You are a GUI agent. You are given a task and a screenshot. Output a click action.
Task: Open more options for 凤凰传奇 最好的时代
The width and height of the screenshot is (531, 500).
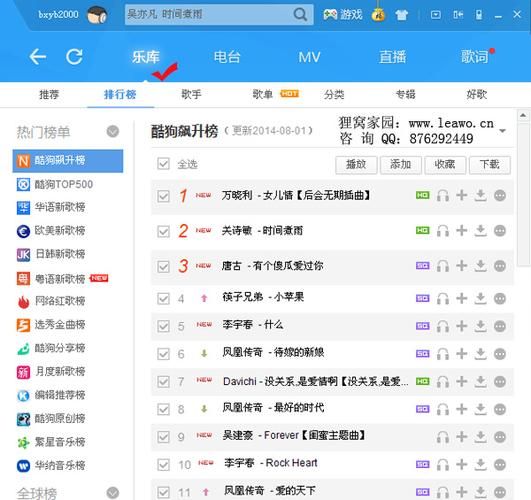click(500, 409)
